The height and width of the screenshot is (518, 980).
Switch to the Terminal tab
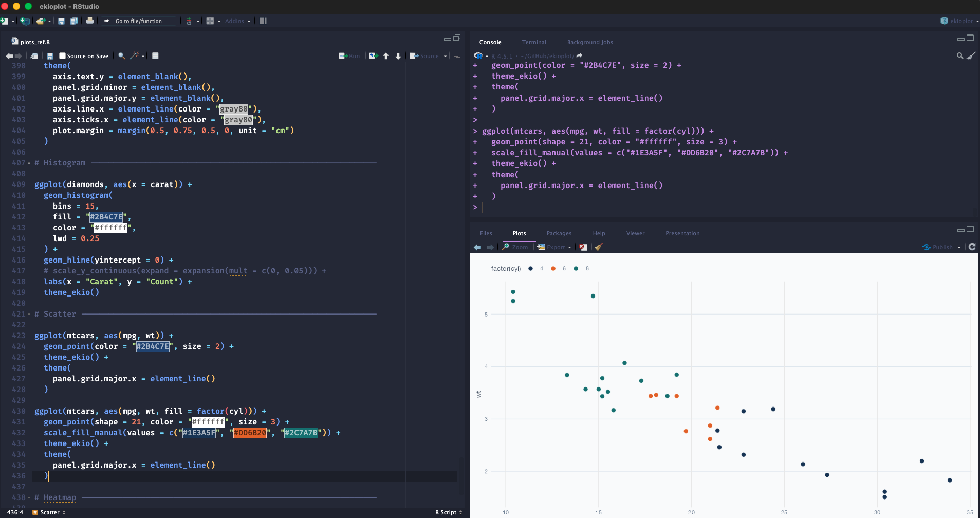534,42
